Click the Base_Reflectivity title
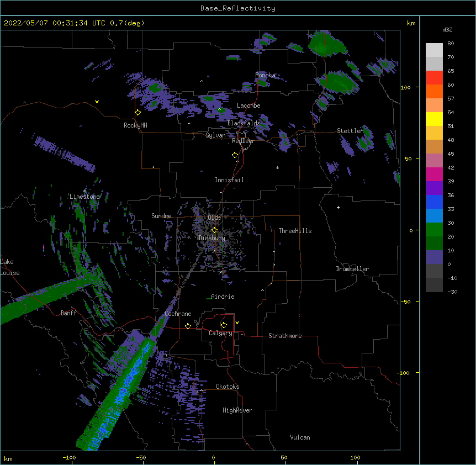 [238, 8]
